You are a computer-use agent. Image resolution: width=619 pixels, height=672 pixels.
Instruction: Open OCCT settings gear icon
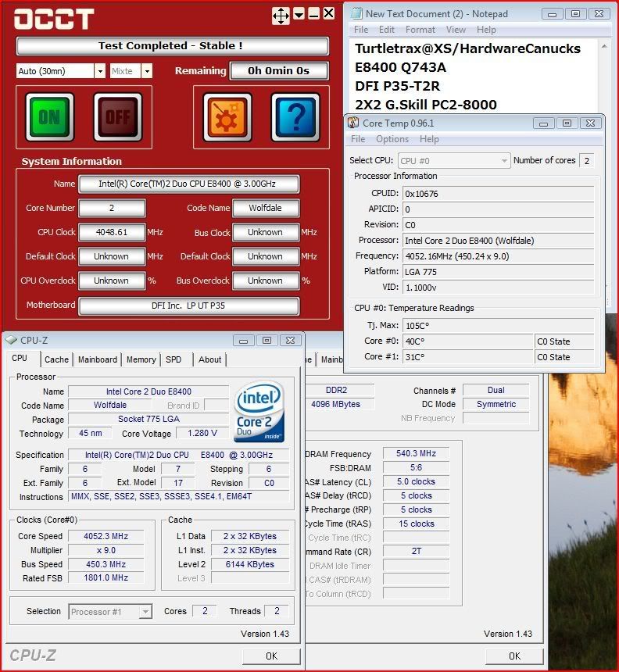tap(227, 116)
